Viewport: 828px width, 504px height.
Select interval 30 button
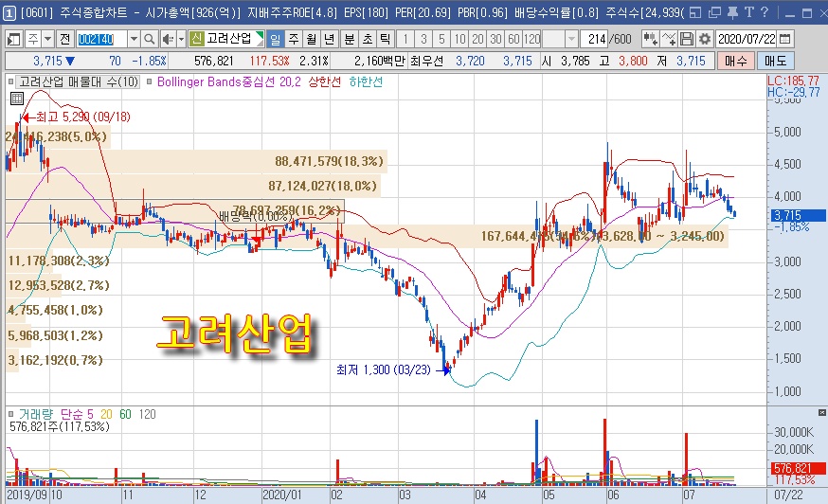495,39
